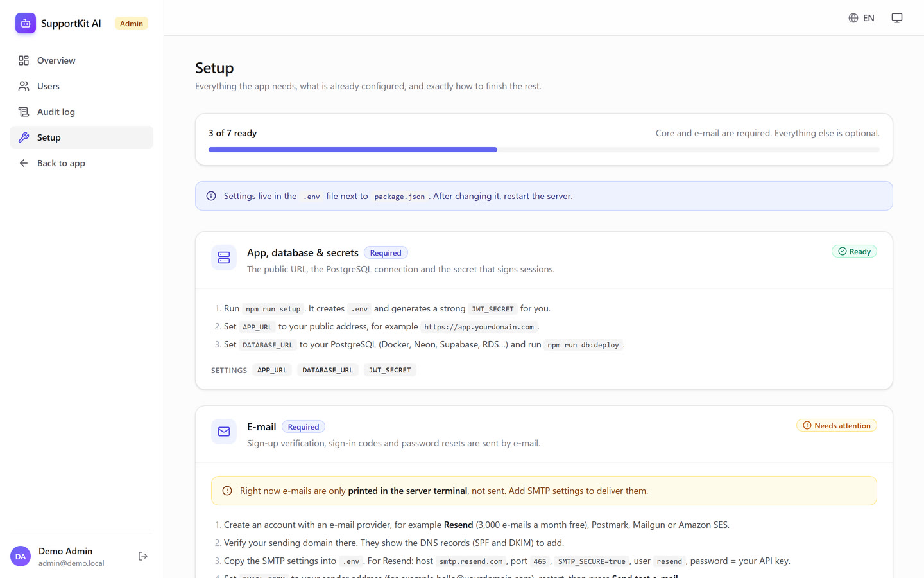The width and height of the screenshot is (924, 578).
Task: Click the APP_URL settings chip
Action: [272, 370]
